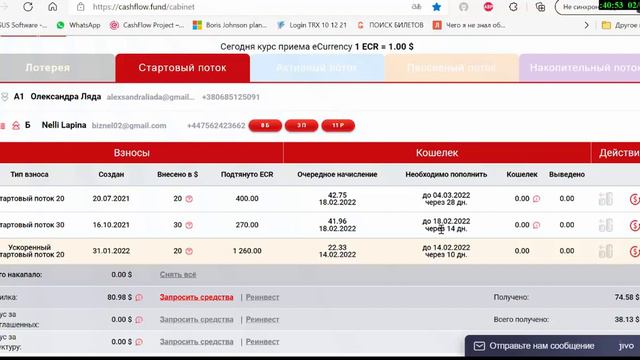Click gray bars action icon in 20.07.2021 row
Image resolution: width=640 pixels, height=360 pixels.
point(605,199)
